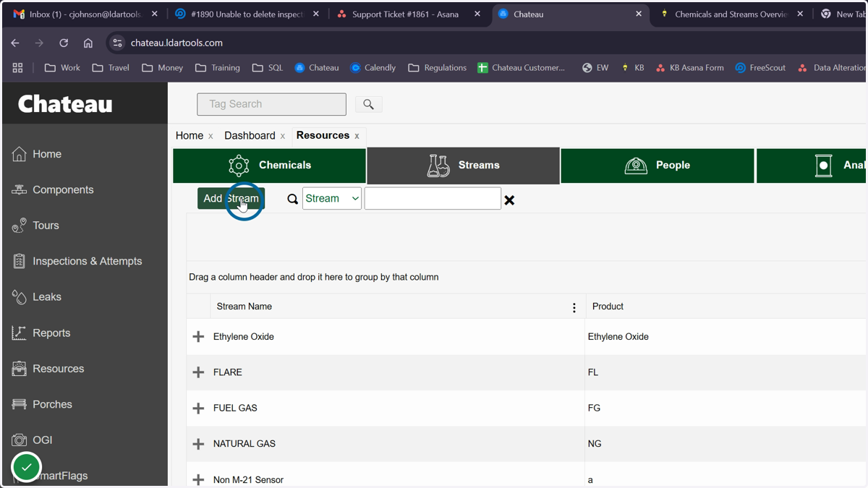Click the browser back arrow
Image resolution: width=868 pixels, height=488 pixels.
click(15, 43)
